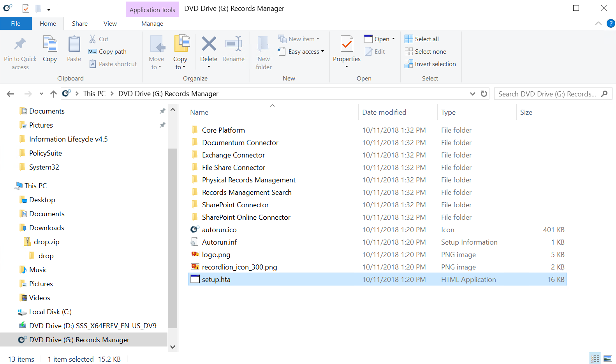The height and width of the screenshot is (364, 616).
Task: Switch to large icons view in status bar
Action: click(608, 358)
